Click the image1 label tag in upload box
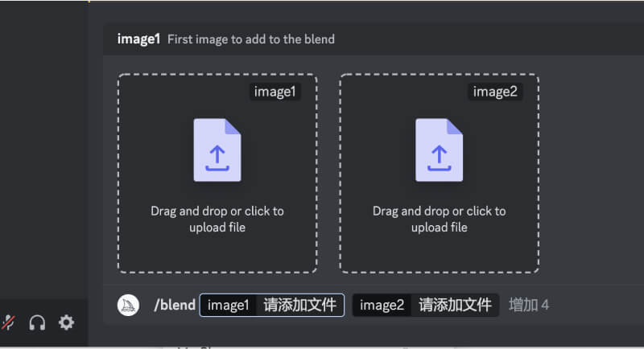644x349 pixels. (275, 92)
